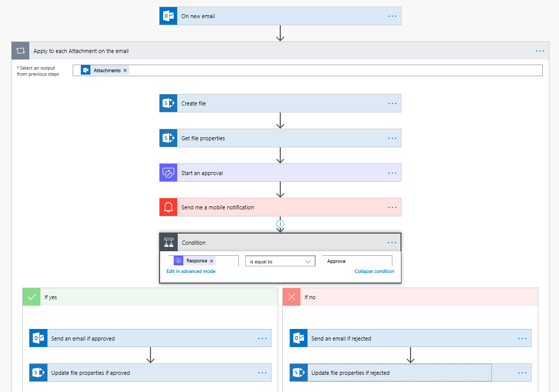Viewport: 559px width, 392px height.
Task: Click the green checkmark icon on If yes branch
Action: (31, 297)
